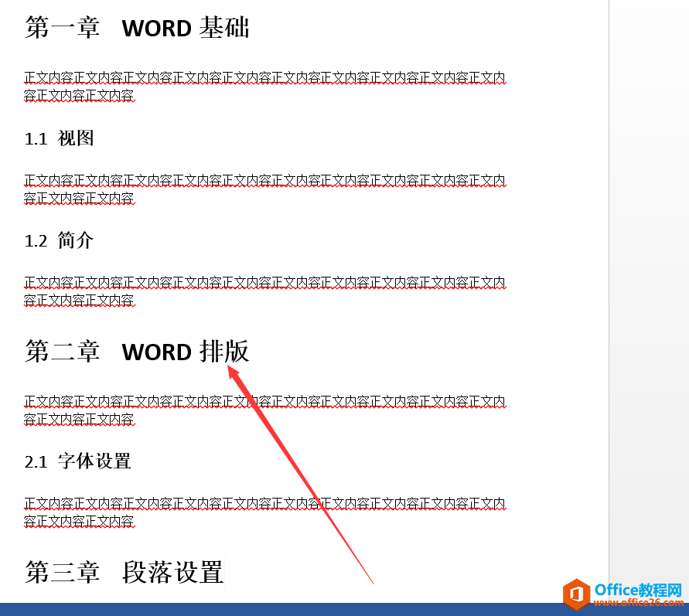Select the heading 1.2 简介
Image resolution: width=689 pixels, height=616 pixels.
59,240
